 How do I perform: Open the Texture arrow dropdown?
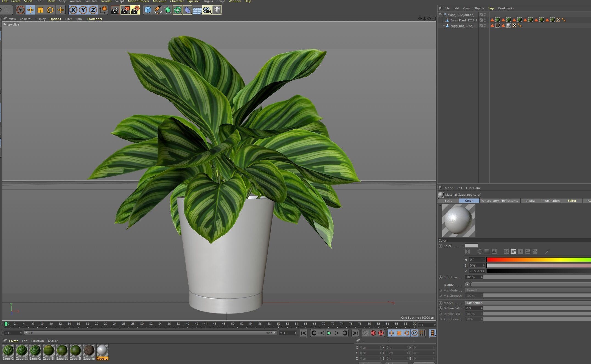coord(467,285)
